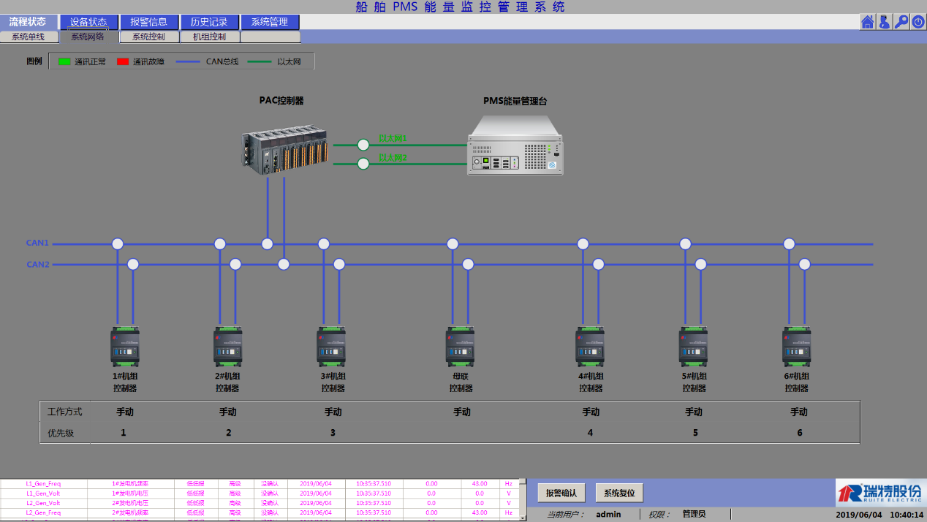The image size is (927, 522).
Task: Click the key icon in top-right toolbar
Action: [901, 22]
